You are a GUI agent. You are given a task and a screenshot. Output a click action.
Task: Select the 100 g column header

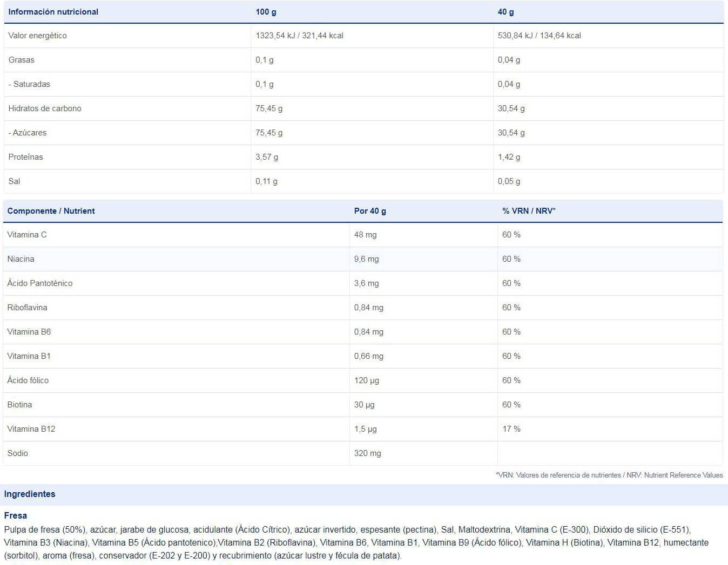pos(266,12)
